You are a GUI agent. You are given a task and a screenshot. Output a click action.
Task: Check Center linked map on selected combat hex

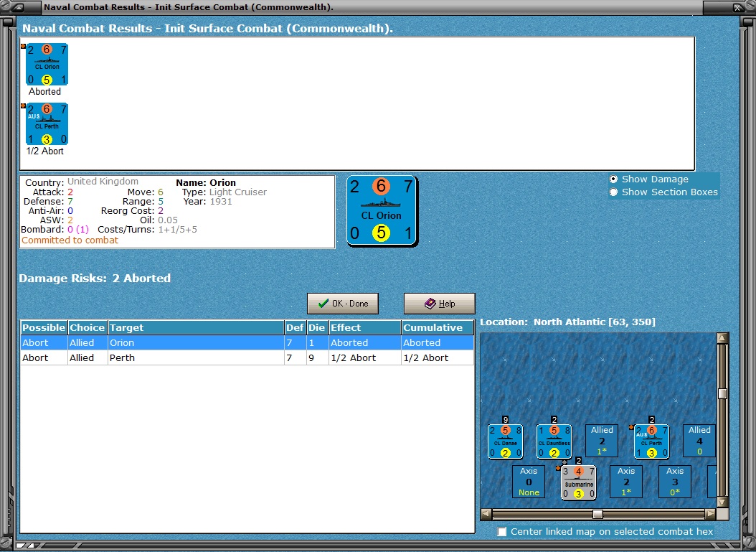click(605, 531)
